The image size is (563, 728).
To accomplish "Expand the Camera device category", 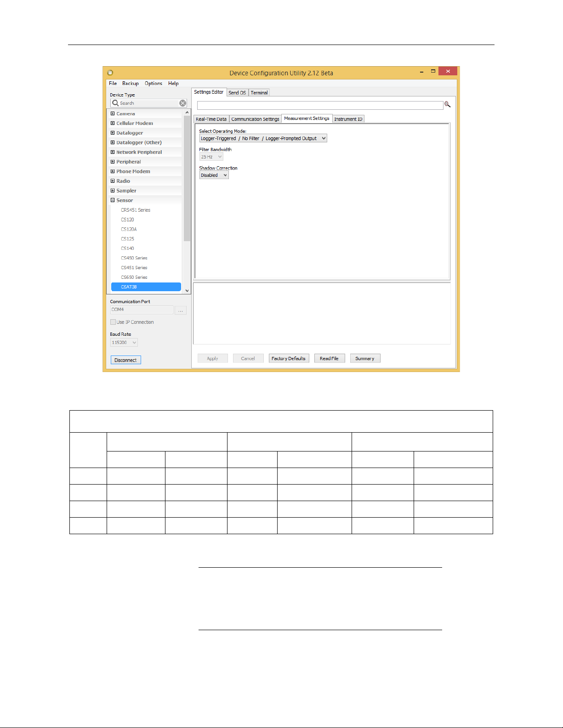I will click(113, 113).
